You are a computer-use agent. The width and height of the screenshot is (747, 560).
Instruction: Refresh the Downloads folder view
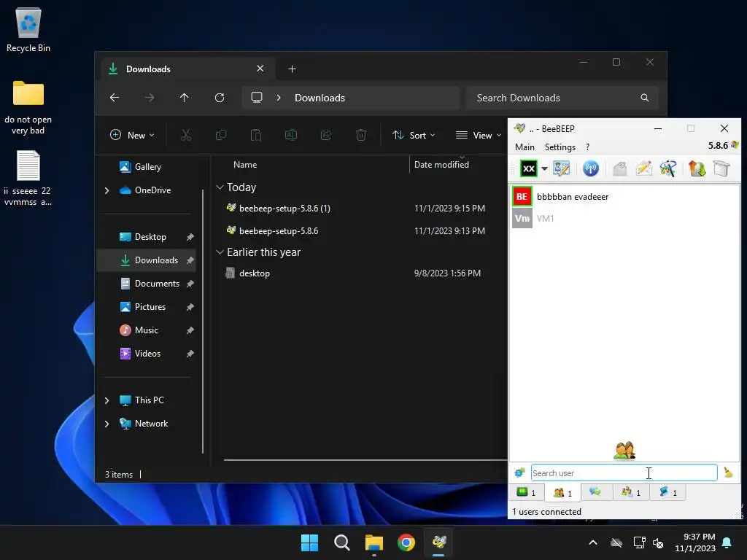coord(220,98)
